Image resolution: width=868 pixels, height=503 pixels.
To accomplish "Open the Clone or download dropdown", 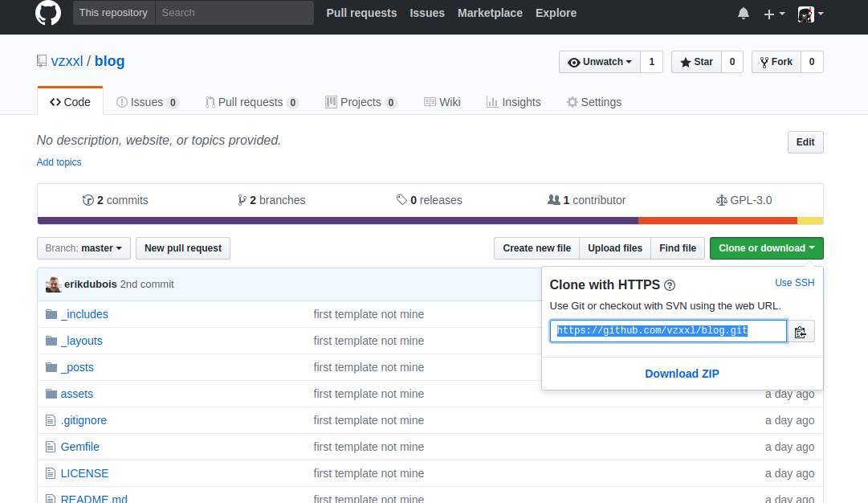I will pos(766,248).
